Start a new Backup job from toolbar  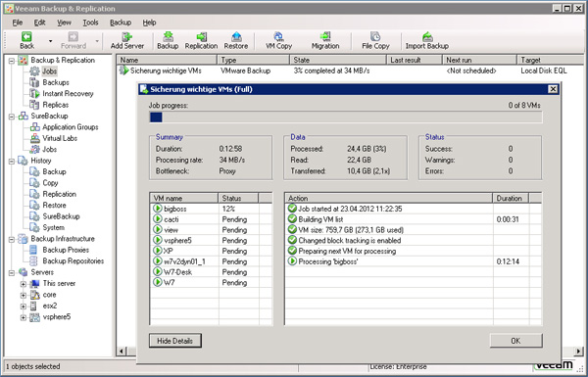tap(168, 40)
